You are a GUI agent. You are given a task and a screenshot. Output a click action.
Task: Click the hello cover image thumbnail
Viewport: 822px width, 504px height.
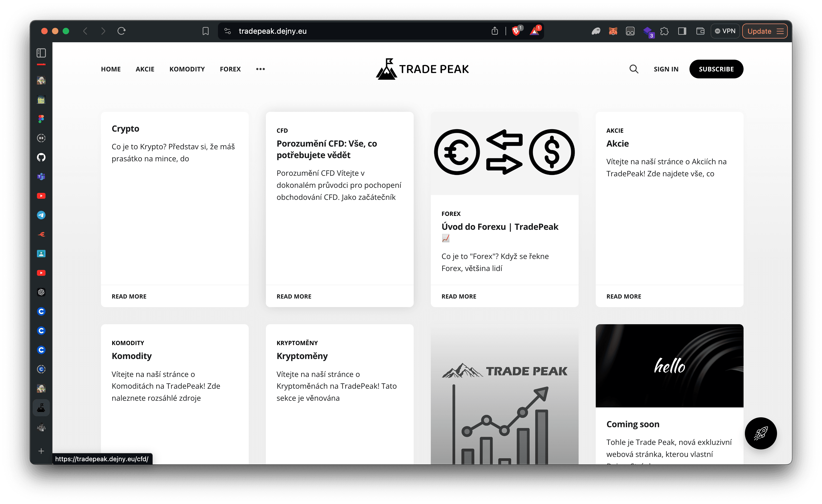[669, 365]
